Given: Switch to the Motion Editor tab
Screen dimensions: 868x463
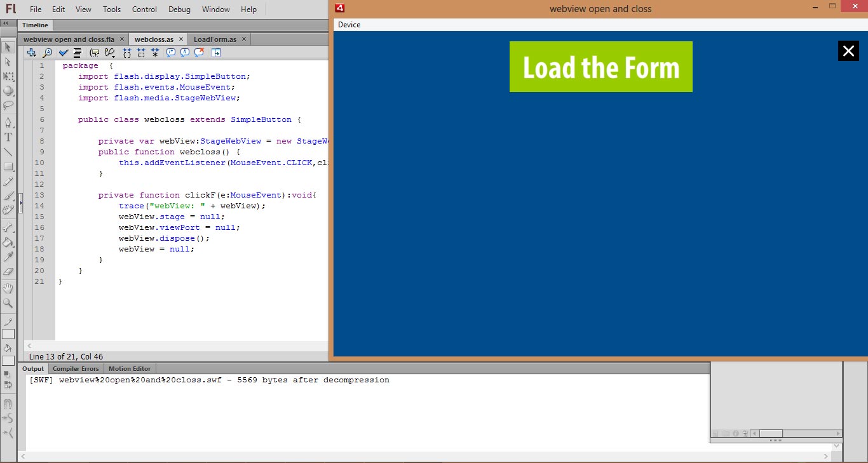Looking at the screenshot, I should pos(130,368).
